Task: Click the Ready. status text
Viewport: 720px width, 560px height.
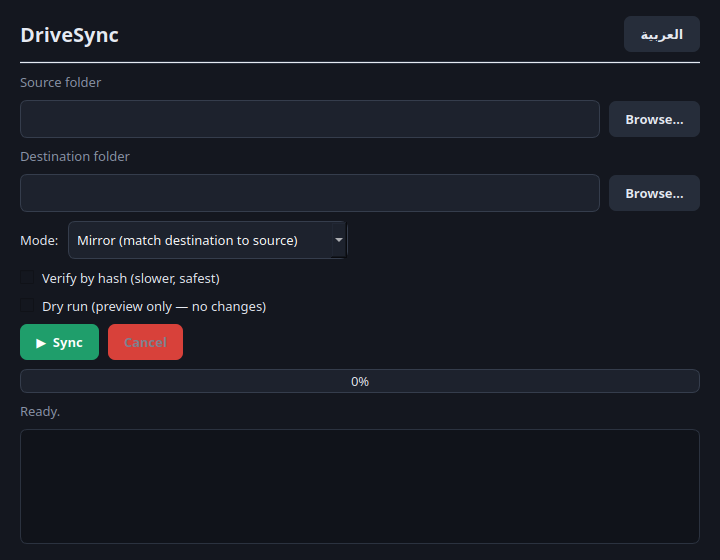Action: click(x=40, y=411)
